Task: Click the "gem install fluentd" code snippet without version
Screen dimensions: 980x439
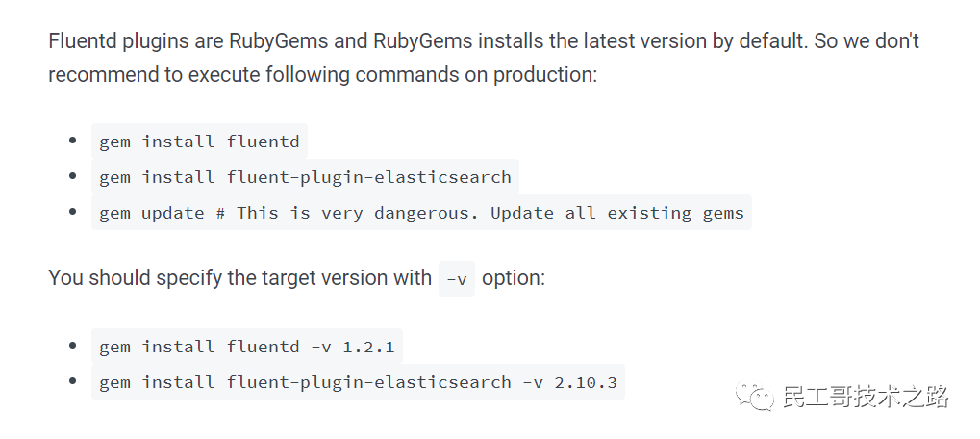Action: [199, 142]
